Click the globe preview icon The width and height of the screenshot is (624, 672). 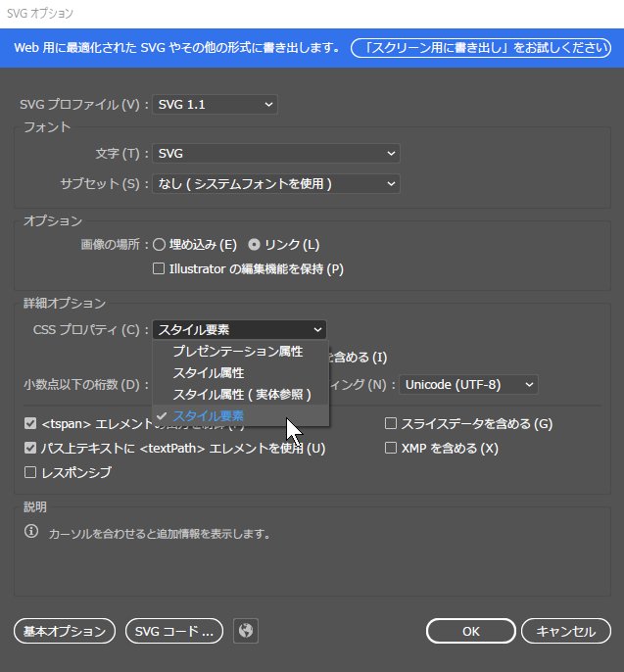[x=246, y=631]
